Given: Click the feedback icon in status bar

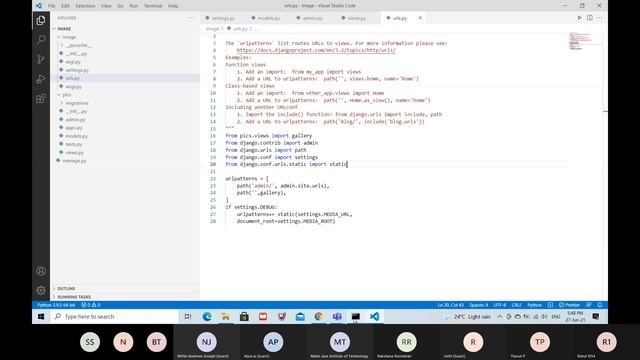Looking at the screenshot, I should pos(589,305).
